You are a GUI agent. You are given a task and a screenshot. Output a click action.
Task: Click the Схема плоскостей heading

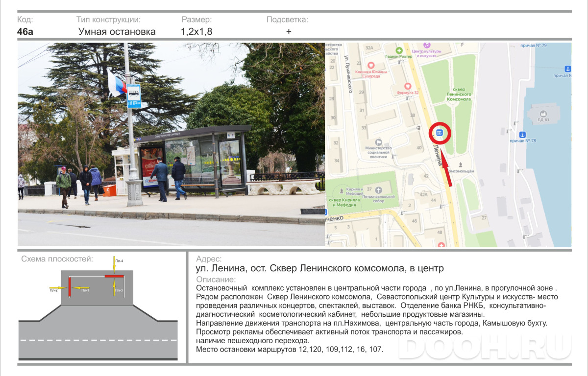(57, 259)
